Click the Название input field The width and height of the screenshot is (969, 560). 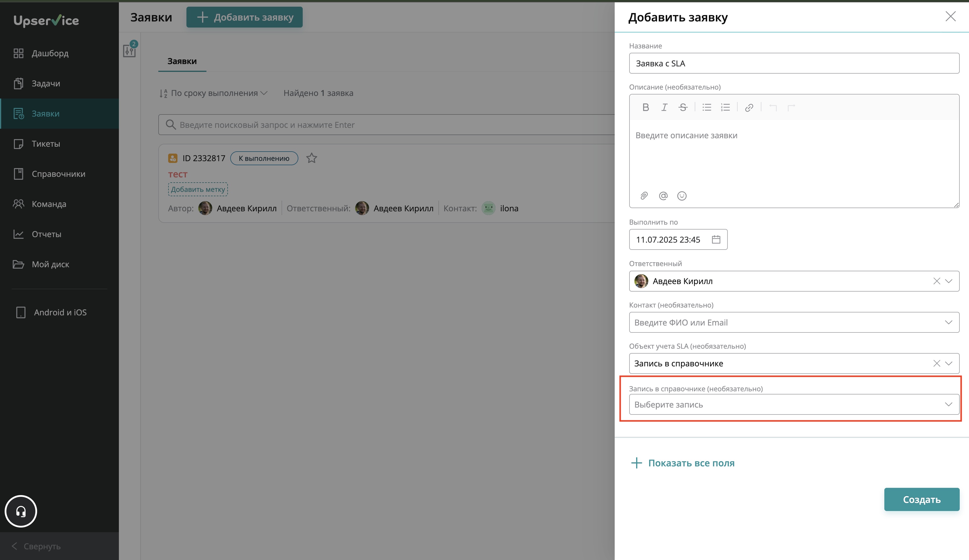[x=794, y=63]
